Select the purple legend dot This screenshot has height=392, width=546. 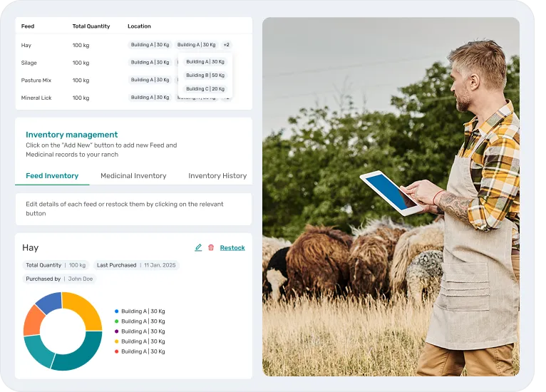(116, 331)
